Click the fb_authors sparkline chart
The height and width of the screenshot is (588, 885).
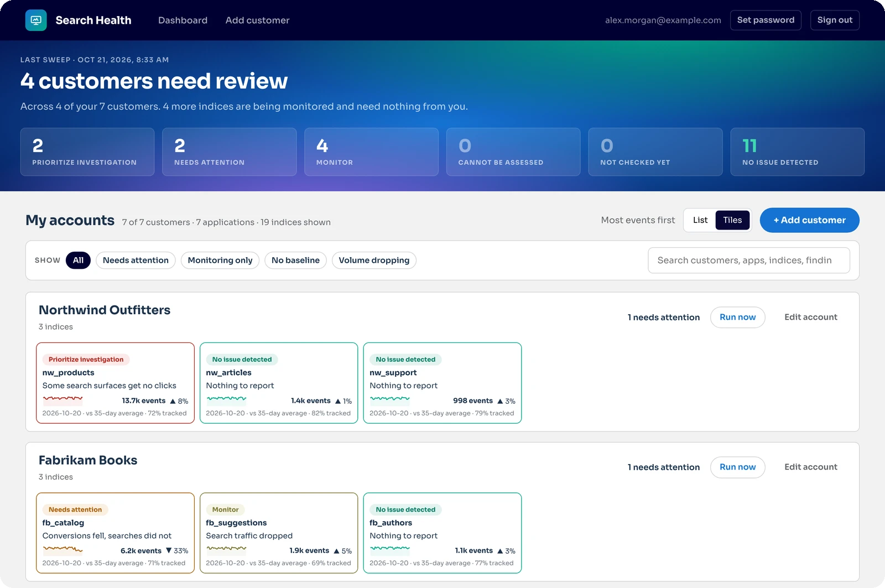tap(390, 550)
